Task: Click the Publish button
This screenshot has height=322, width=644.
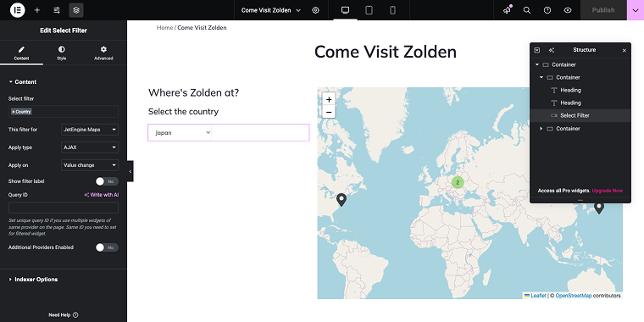Action: point(603,10)
